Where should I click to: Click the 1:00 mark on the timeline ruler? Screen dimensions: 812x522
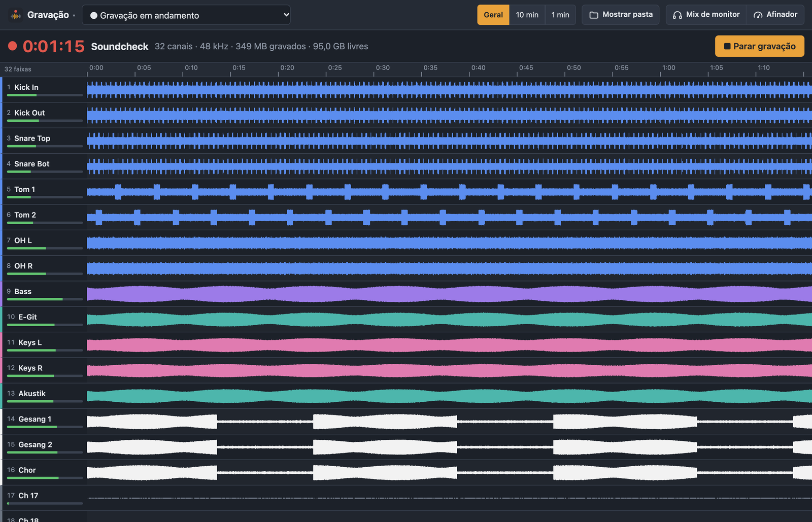point(669,68)
